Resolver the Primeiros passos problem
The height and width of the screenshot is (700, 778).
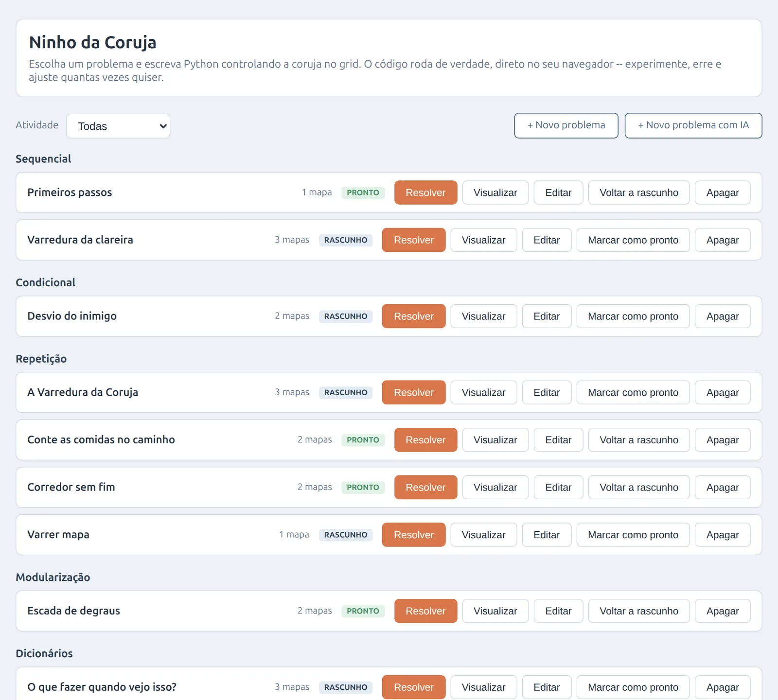(x=425, y=192)
